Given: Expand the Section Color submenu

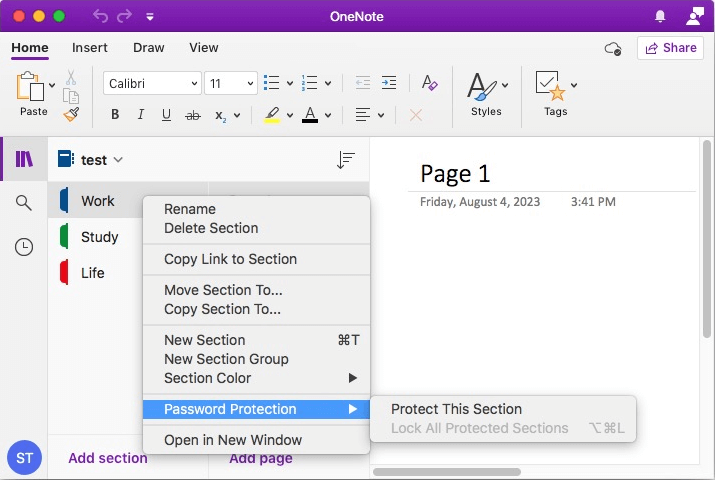Looking at the screenshot, I should [257, 378].
